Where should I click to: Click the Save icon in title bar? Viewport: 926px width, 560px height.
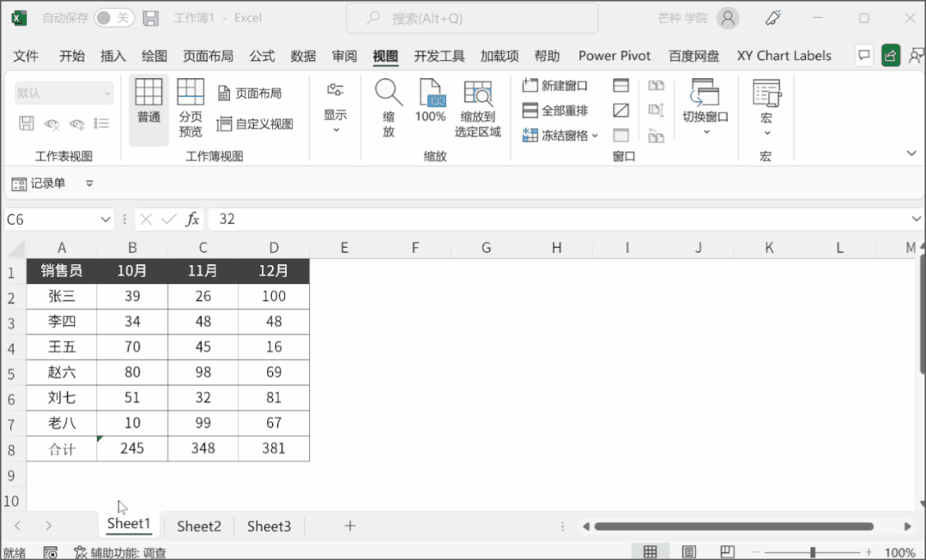point(150,18)
